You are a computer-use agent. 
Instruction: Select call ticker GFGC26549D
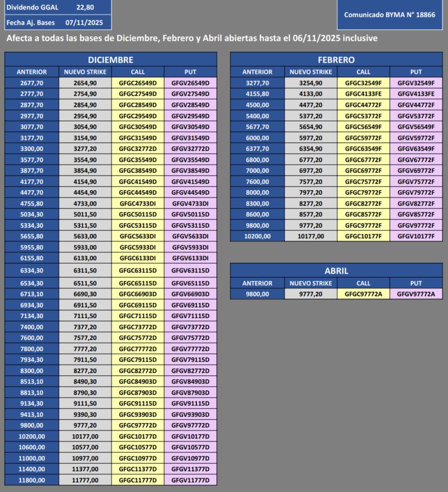137,83
